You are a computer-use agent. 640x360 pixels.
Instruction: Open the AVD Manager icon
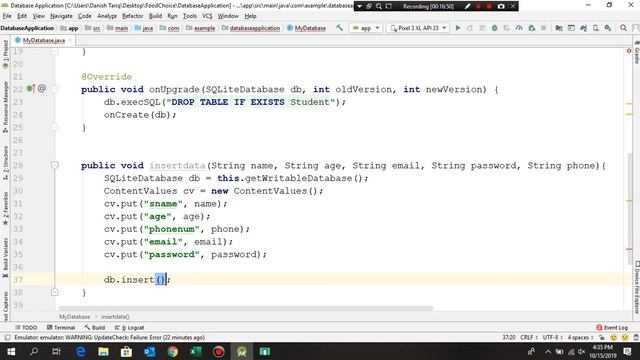596,28
